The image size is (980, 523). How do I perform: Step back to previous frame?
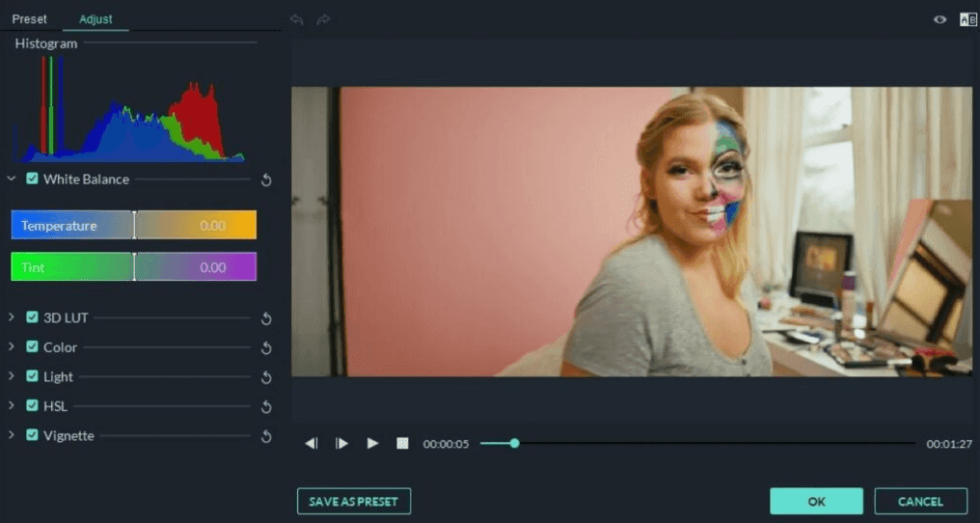click(312, 443)
